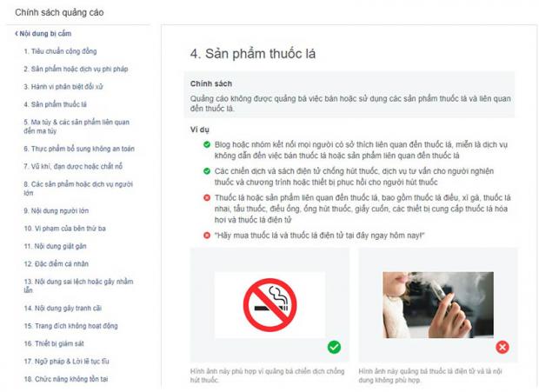Click the green check icon on no-smoking image
Screen dimensions: 539x392
coord(334,347)
